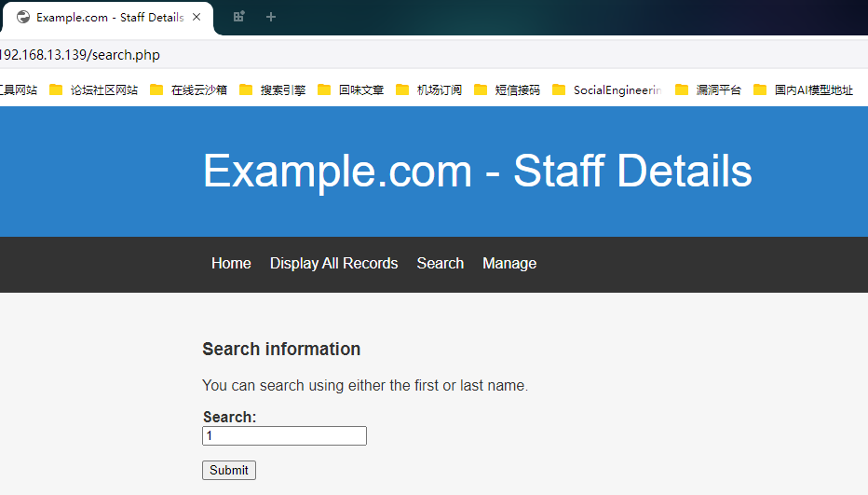Open the 回味文章 bookmark folder
This screenshot has width=868, height=495.
pos(351,89)
